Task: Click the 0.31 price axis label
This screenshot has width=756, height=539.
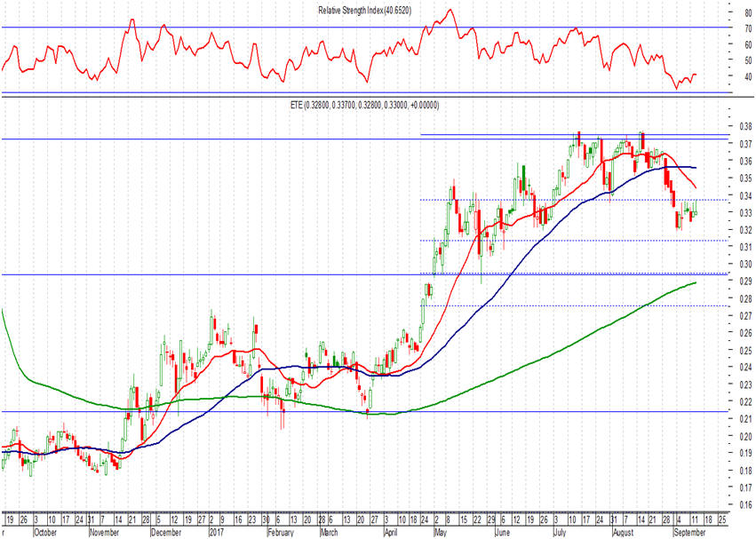Action: pos(746,247)
